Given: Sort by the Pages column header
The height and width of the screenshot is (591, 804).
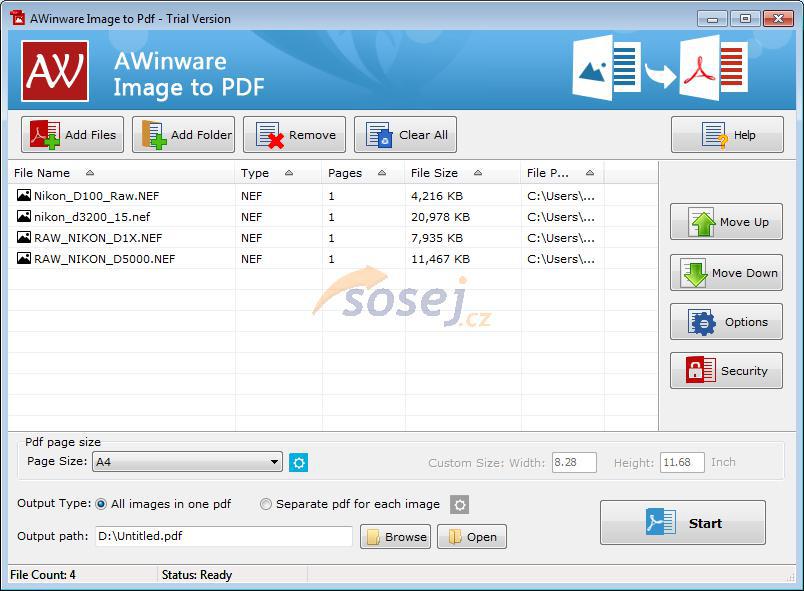Looking at the screenshot, I should tap(364, 173).
